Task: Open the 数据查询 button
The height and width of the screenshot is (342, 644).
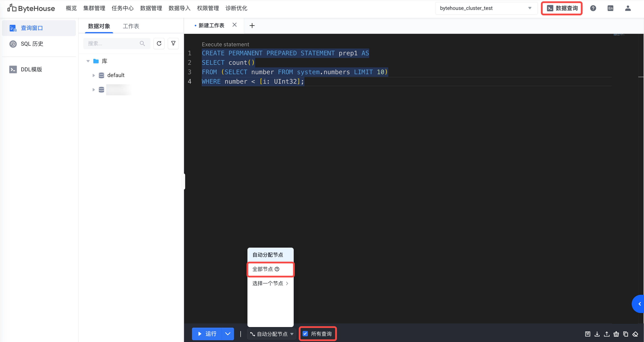Action: 562,8
